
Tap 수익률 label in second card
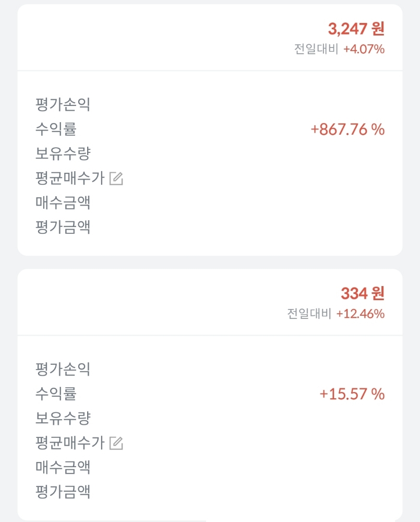click(x=56, y=394)
